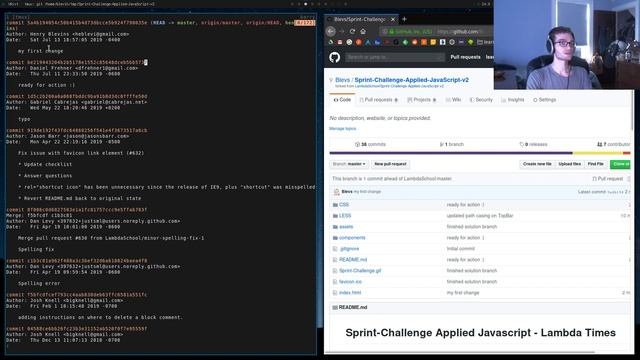Switch to the Insights tab
The height and width of the screenshot is (360, 640).
(513, 100)
